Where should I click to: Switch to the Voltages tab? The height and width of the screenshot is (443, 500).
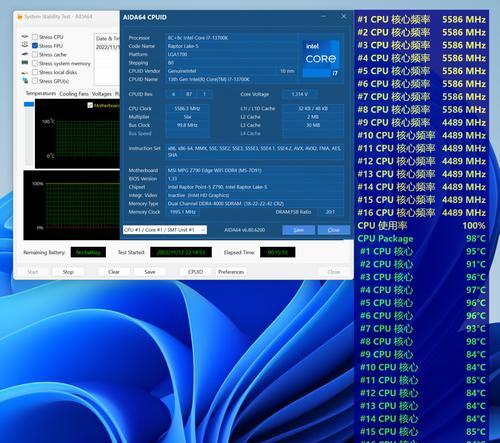coord(102,94)
